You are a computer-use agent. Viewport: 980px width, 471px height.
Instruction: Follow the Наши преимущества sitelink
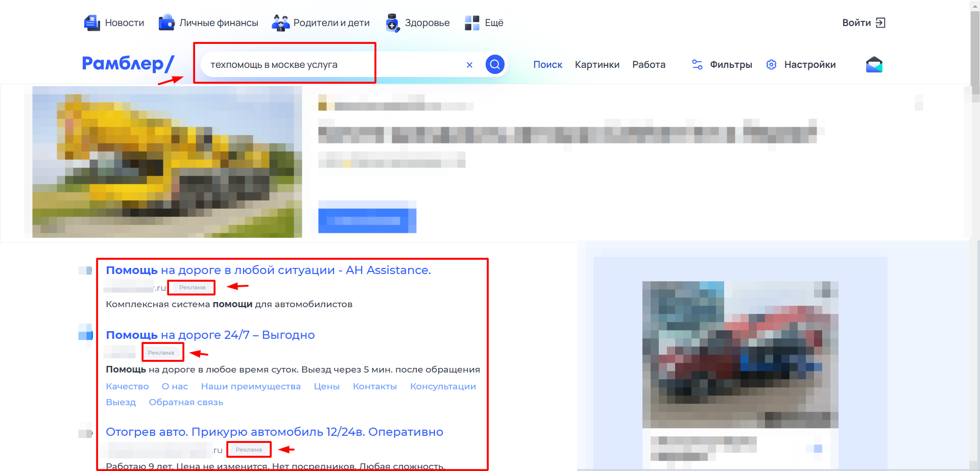251,386
